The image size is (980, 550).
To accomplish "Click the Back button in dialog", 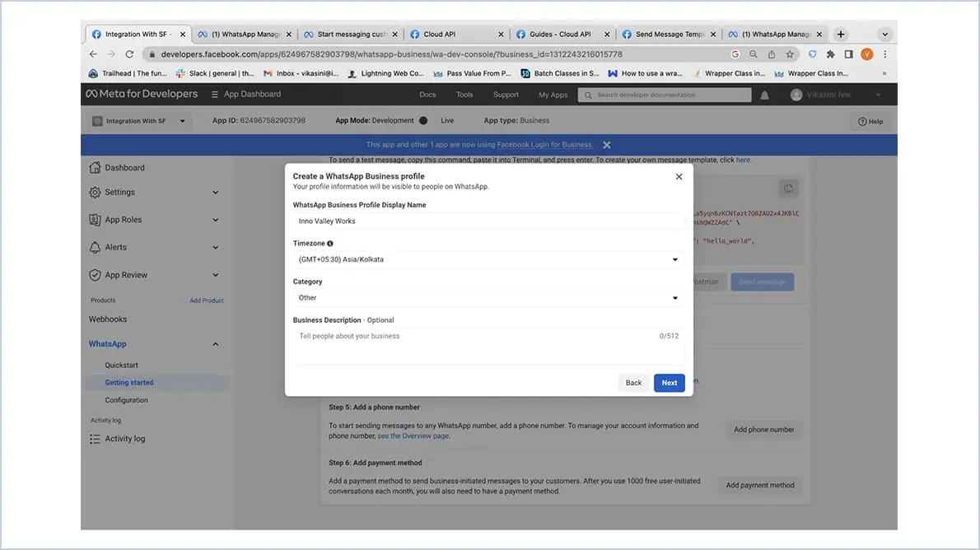I will click(x=634, y=383).
